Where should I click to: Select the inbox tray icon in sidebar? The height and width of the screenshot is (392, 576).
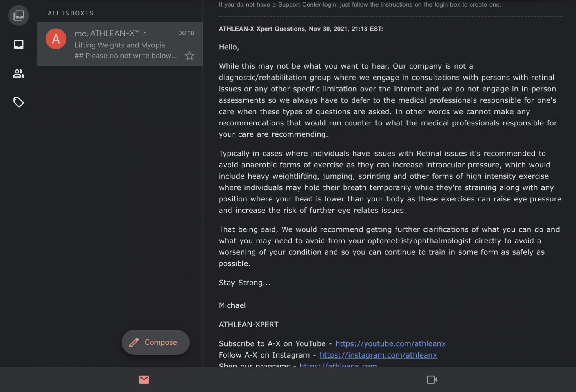18,44
